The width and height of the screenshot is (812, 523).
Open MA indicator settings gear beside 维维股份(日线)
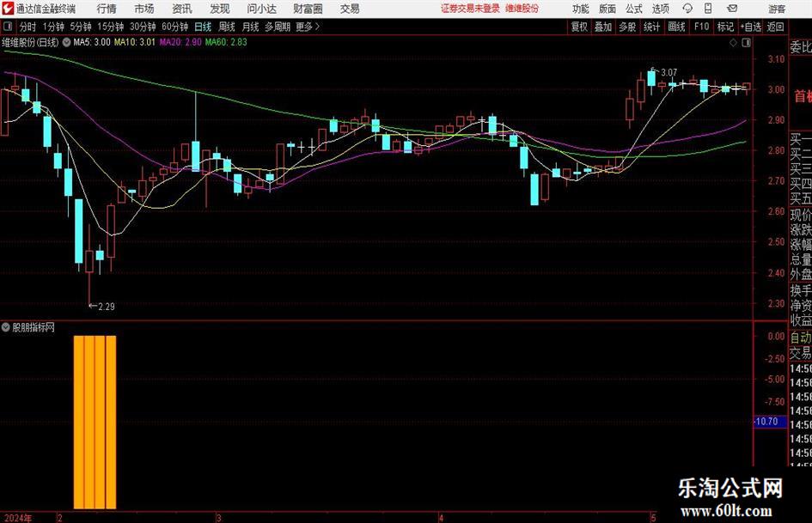66,42
